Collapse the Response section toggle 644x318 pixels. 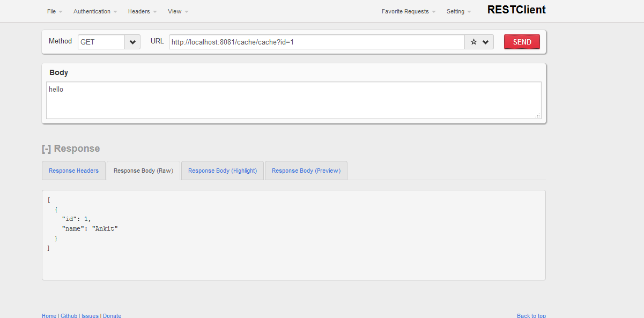[x=46, y=149]
